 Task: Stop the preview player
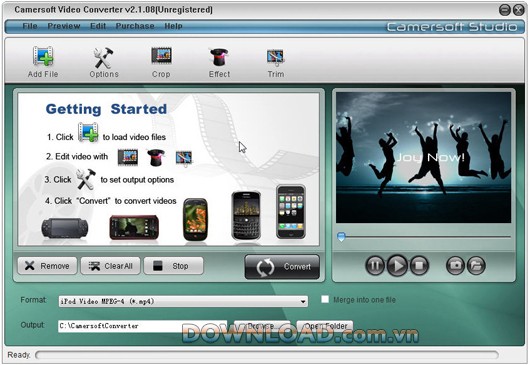click(419, 265)
